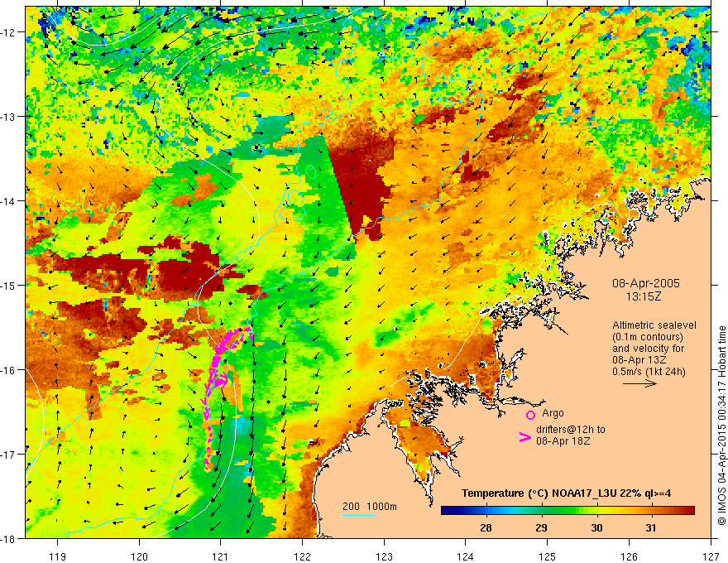Click the longitude axis label 119
The width and height of the screenshot is (728, 563).
58,556
